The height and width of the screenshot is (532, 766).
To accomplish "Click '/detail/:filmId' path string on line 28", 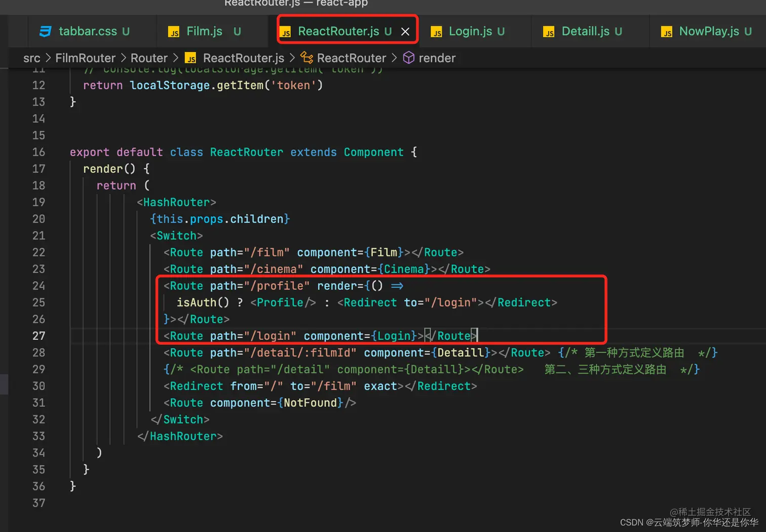I will [300, 353].
